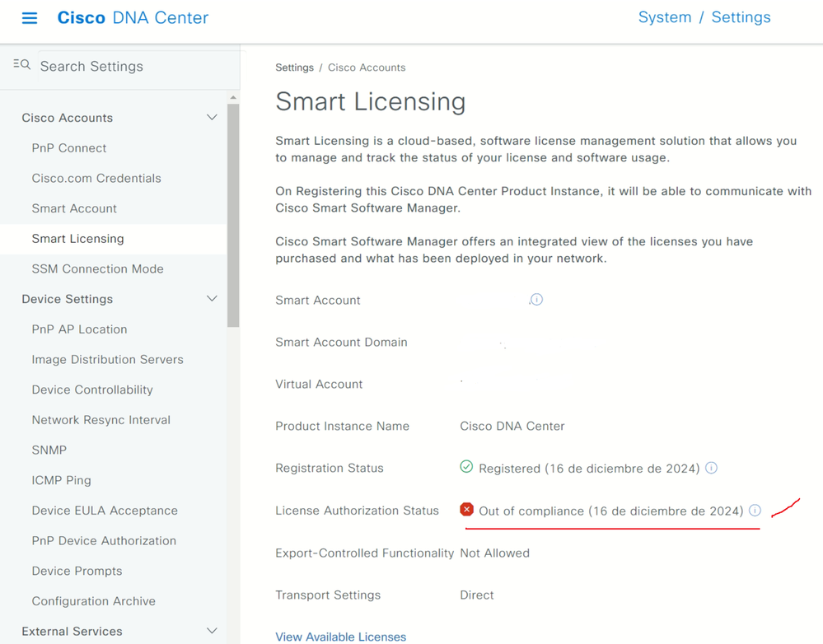Collapse the Device Settings section
Screen dimensions: 823x644
(212, 299)
